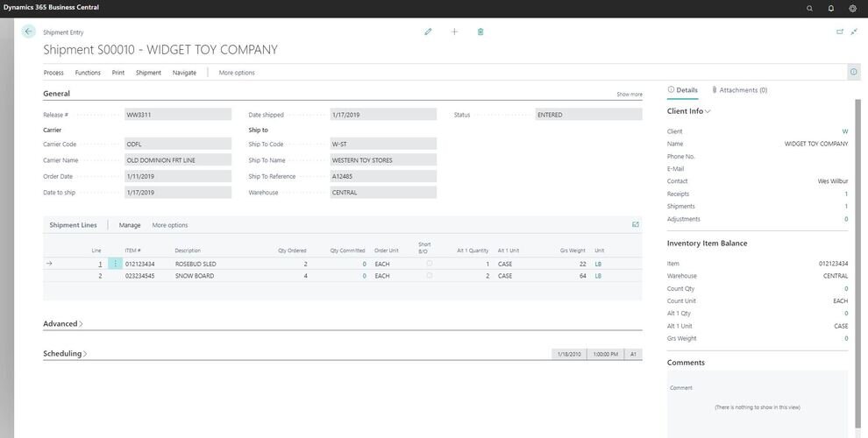This screenshot has width=868, height=438.
Task: Toggle Short B/O checkbox for Rosebud Sled
Action: coord(429,264)
